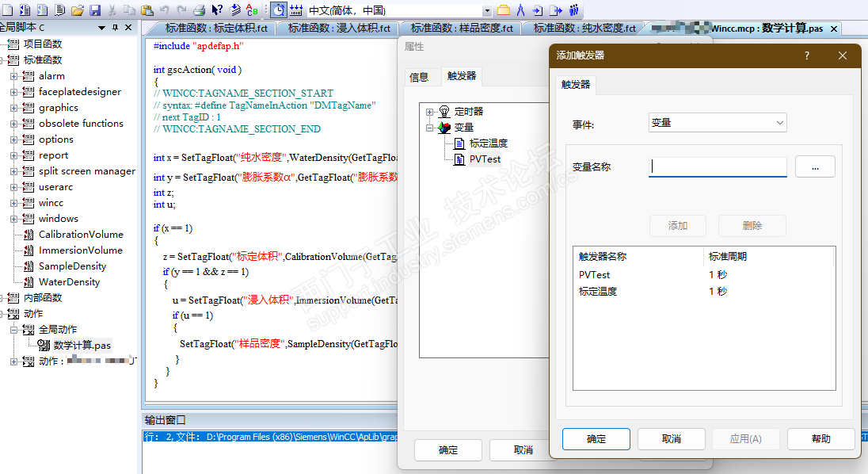Open the 信息 tab in 属性 dialog
This screenshot has height=474, width=868.
click(x=419, y=78)
